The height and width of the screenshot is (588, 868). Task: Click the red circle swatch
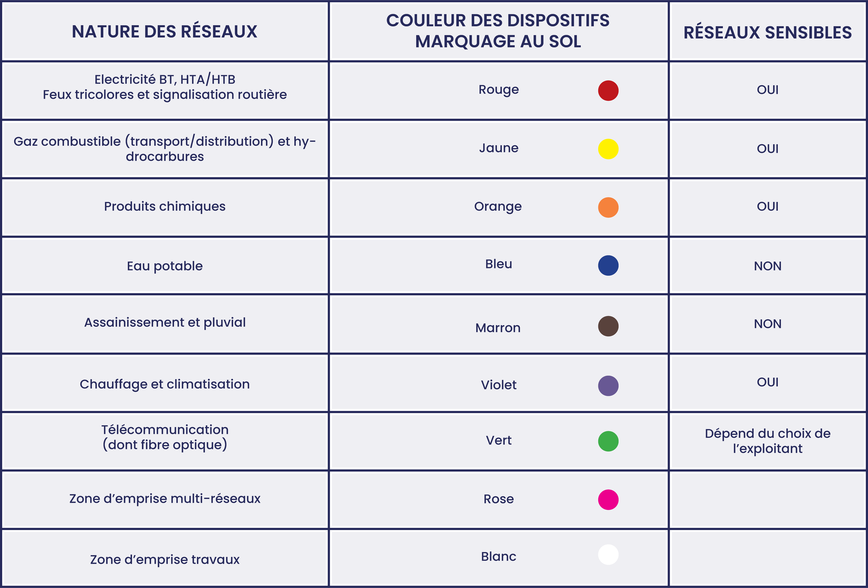[x=608, y=90]
